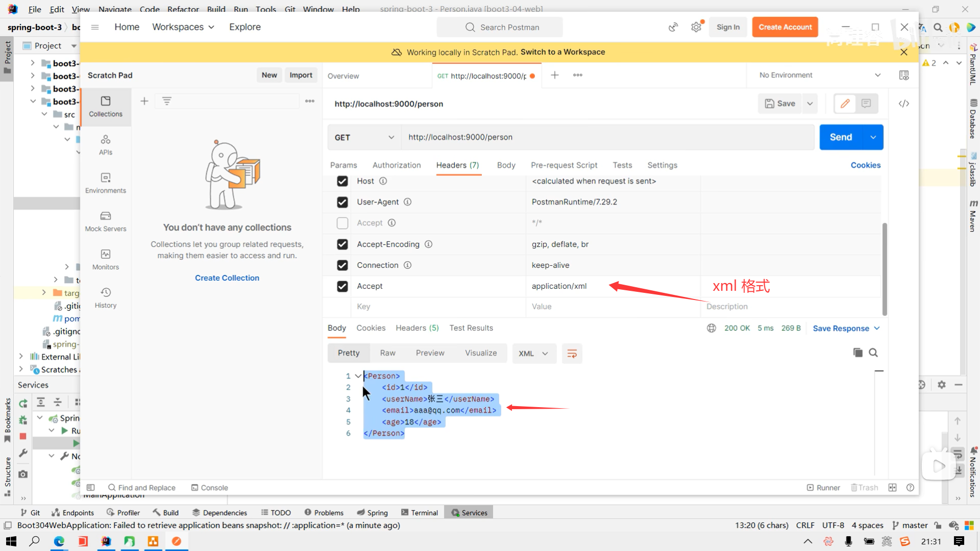Uncheck the User-Agent header checkbox
This screenshot has width=980, height=551.
[342, 202]
